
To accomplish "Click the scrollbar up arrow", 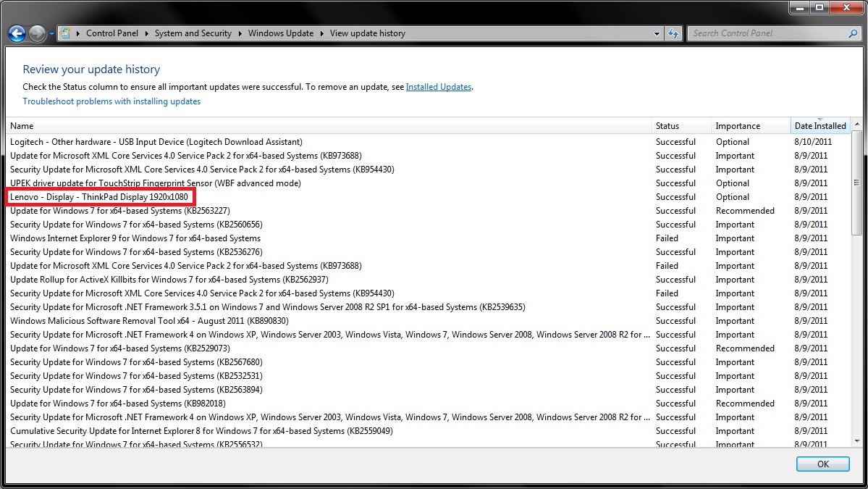I will coord(857,124).
